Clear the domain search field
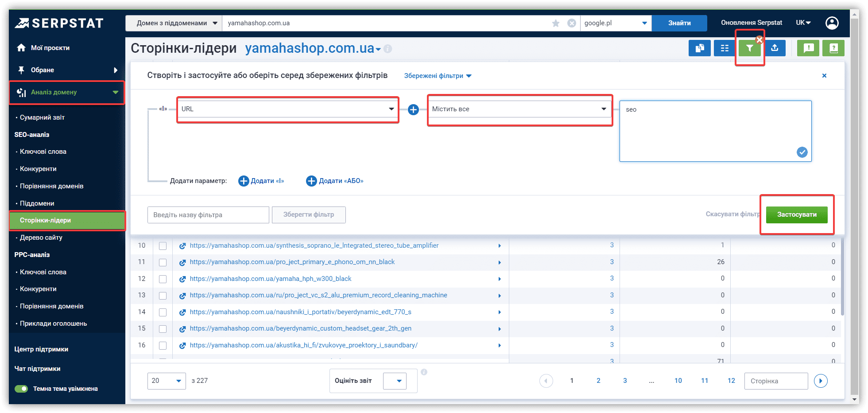 pyautogui.click(x=572, y=23)
